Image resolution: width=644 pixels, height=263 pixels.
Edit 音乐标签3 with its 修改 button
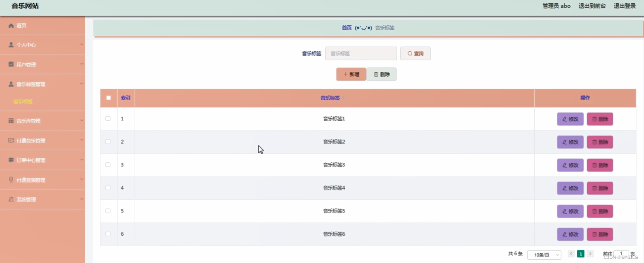[570, 165]
